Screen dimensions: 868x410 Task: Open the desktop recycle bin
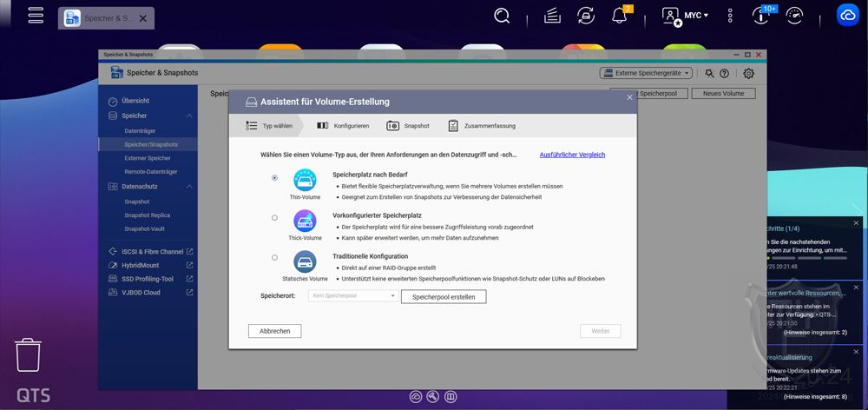point(28,355)
